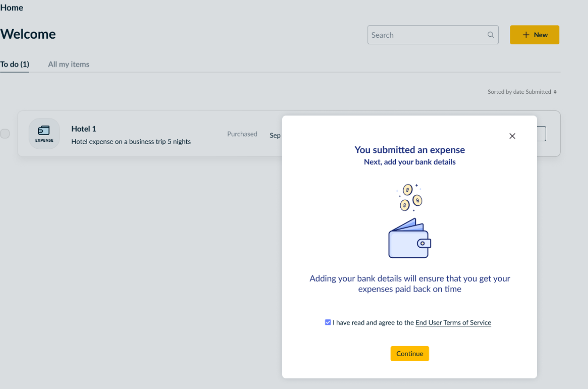Switch to the All my items tab

click(x=69, y=65)
